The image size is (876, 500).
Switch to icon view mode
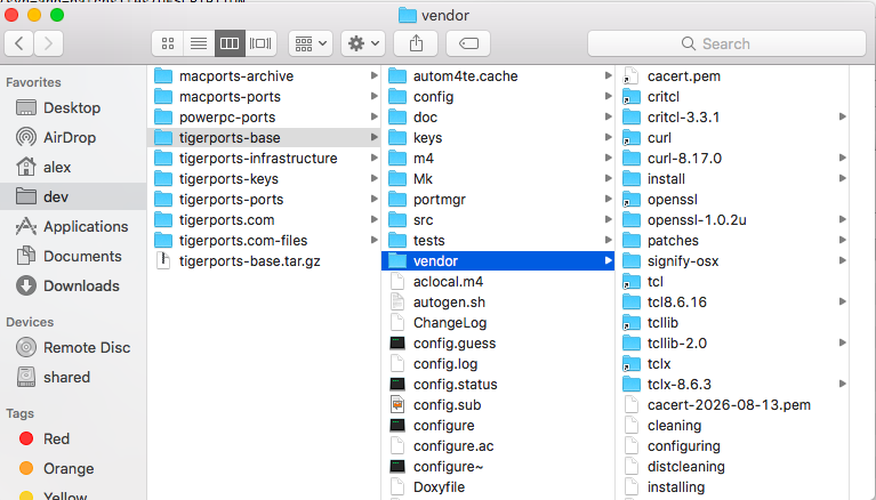(x=168, y=44)
